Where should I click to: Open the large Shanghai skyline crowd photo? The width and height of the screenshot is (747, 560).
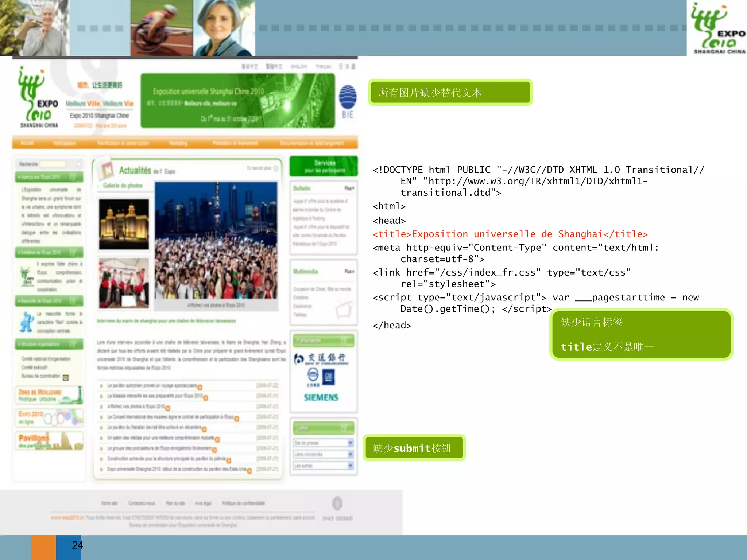216,241
